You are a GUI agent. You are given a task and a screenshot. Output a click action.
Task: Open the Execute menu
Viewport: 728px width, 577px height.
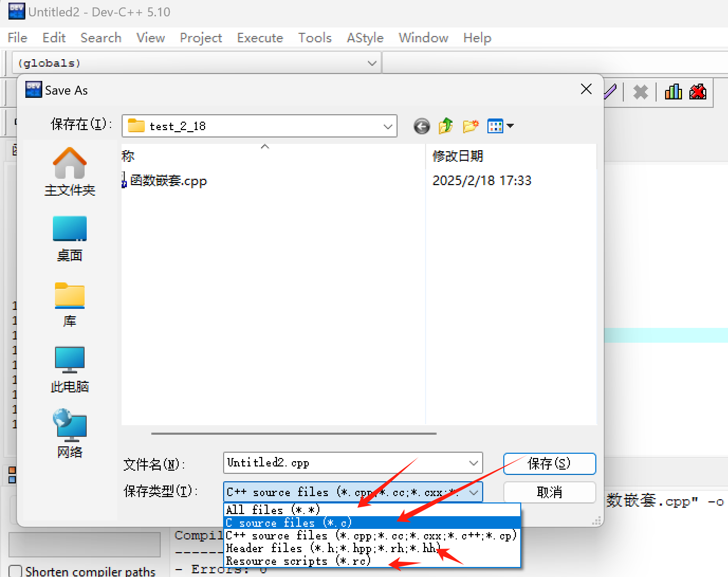tap(260, 38)
